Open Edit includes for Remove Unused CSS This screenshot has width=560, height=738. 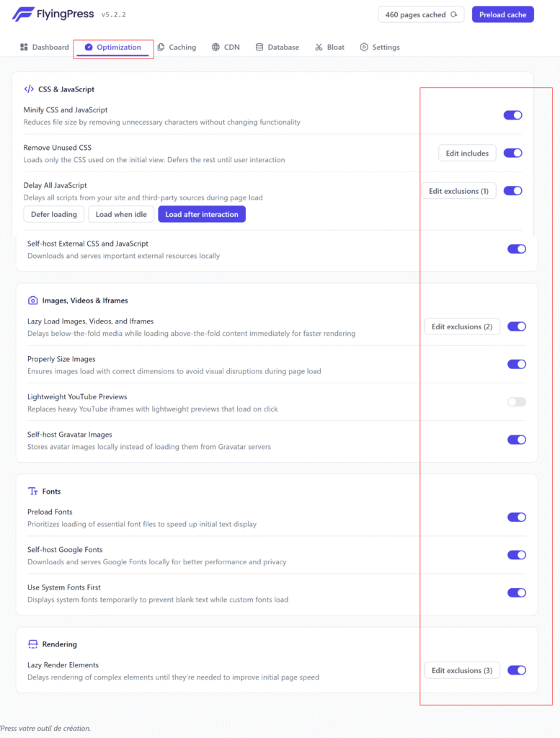click(467, 153)
